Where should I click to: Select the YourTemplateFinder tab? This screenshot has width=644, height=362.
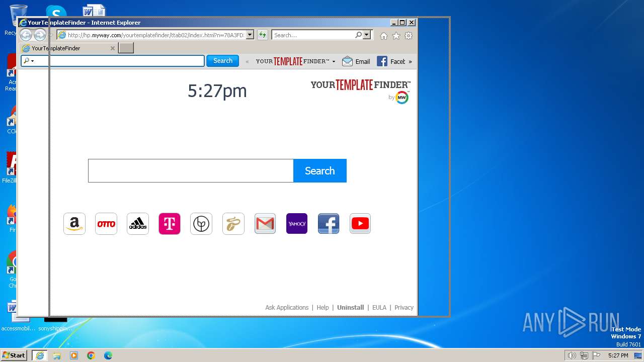click(x=68, y=48)
